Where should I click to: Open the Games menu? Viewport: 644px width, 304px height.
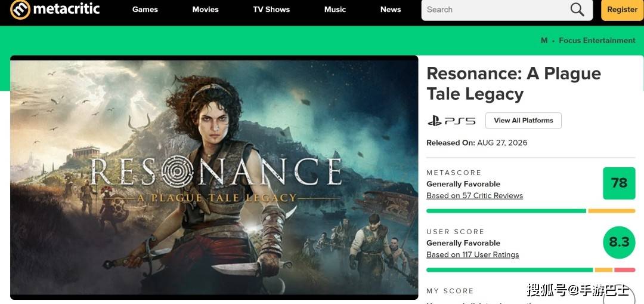coord(145,10)
